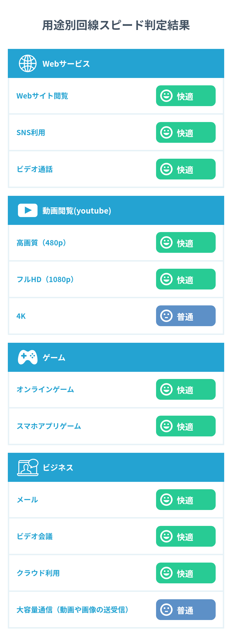This screenshot has height=644, width=232.
Task: Click the 快適 badge for スマホアプリゲーム
Action: click(186, 426)
